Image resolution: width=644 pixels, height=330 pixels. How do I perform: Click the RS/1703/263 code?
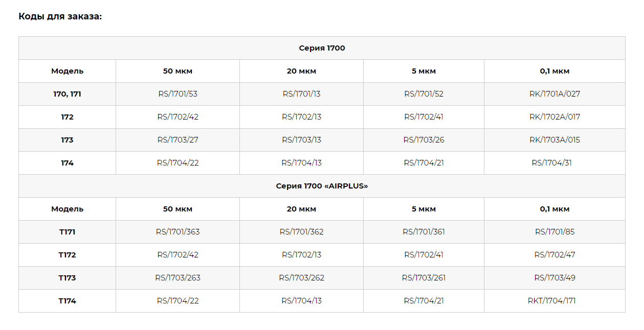pyautogui.click(x=177, y=278)
